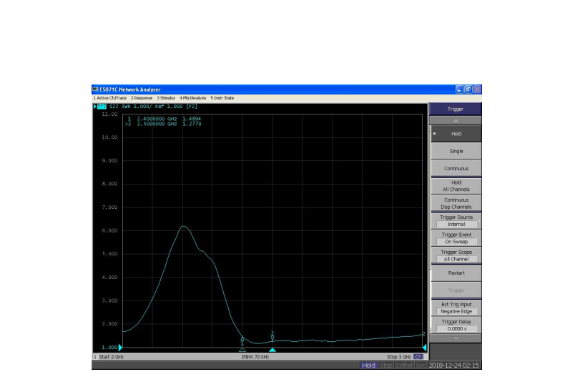Open Ext Trig Input Negative Edge setting
Viewport: 565px width, 392px height.
[x=456, y=308]
